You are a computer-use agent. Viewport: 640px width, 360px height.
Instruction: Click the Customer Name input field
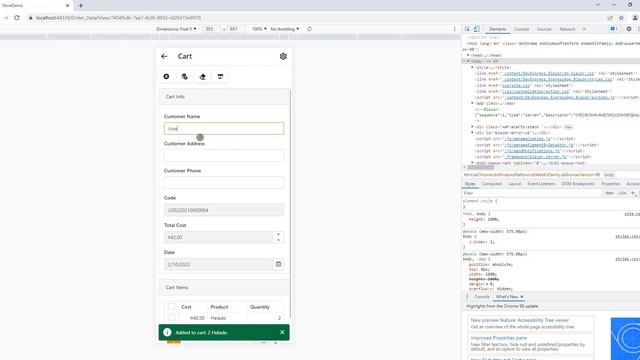pos(224,129)
